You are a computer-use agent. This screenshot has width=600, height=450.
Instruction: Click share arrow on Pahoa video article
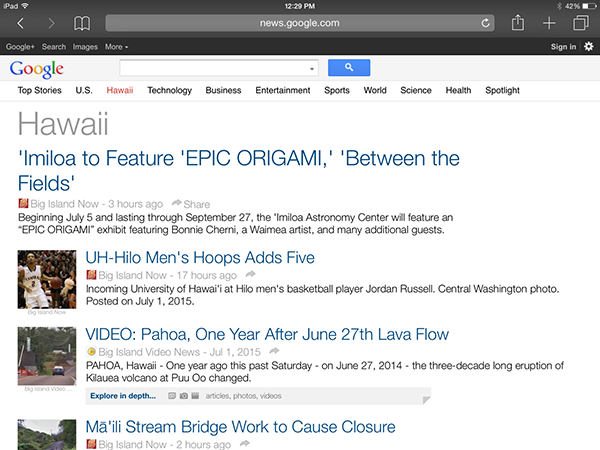(x=274, y=351)
